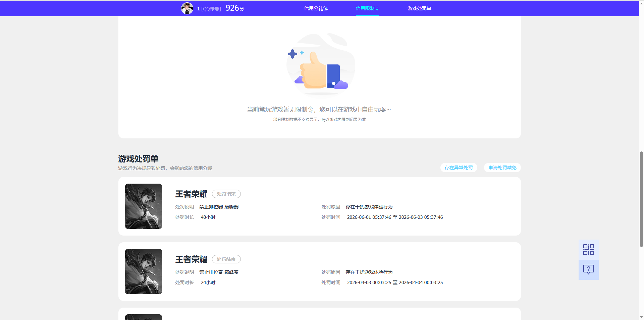Click the 游戏行为违规导致处罚 subtitle
This screenshot has width=644, height=320.
[x=165, y=168]
